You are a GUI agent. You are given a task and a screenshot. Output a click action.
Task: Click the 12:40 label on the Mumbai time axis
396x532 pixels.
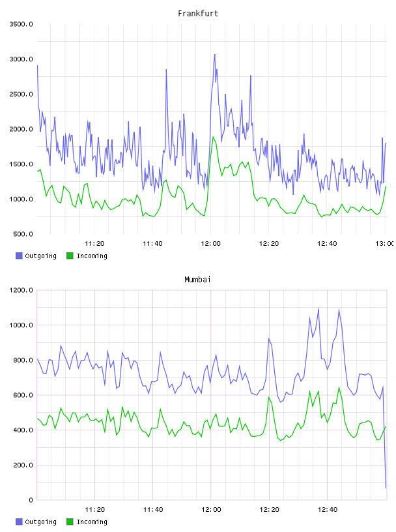pos(327,509)
